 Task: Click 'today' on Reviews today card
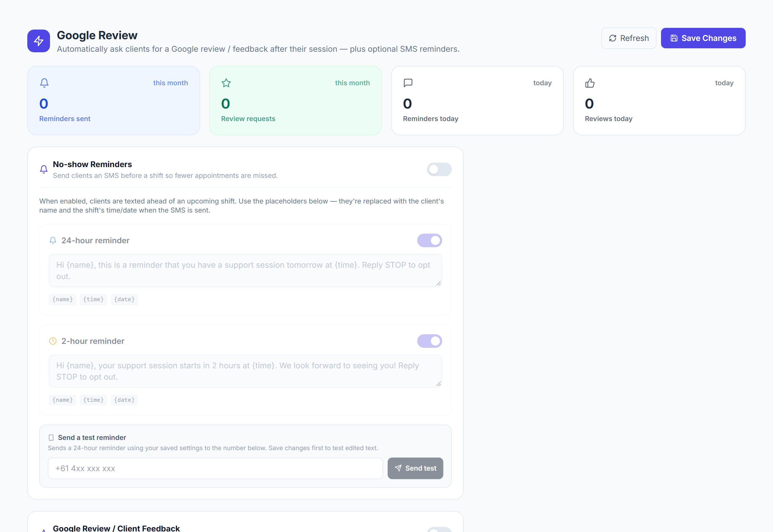pos(724,83)
